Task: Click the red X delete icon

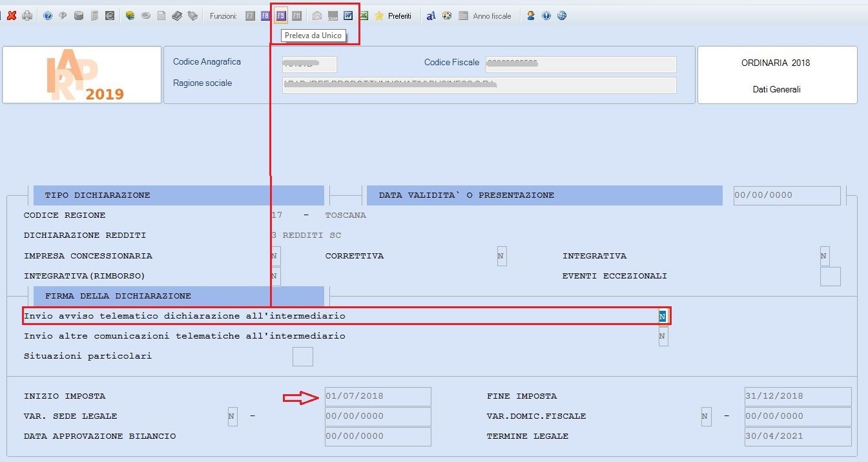Action: [x=12, y=16]
